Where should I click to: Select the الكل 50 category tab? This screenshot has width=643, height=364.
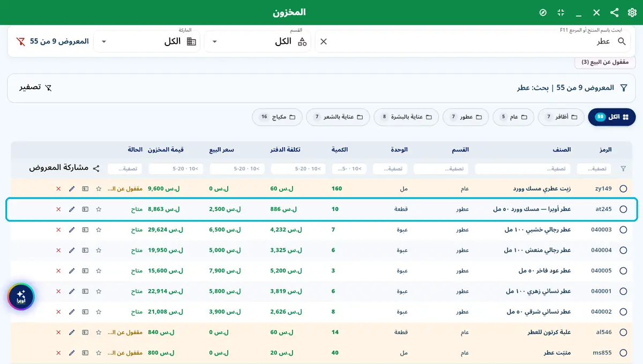pos(612,117)
